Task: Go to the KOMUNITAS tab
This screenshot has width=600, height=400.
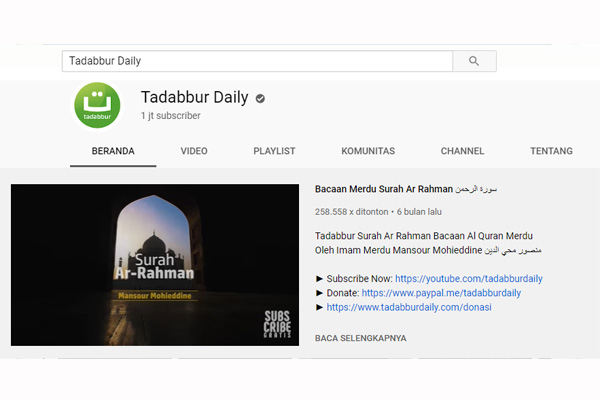Action: (x=368, y=151)
